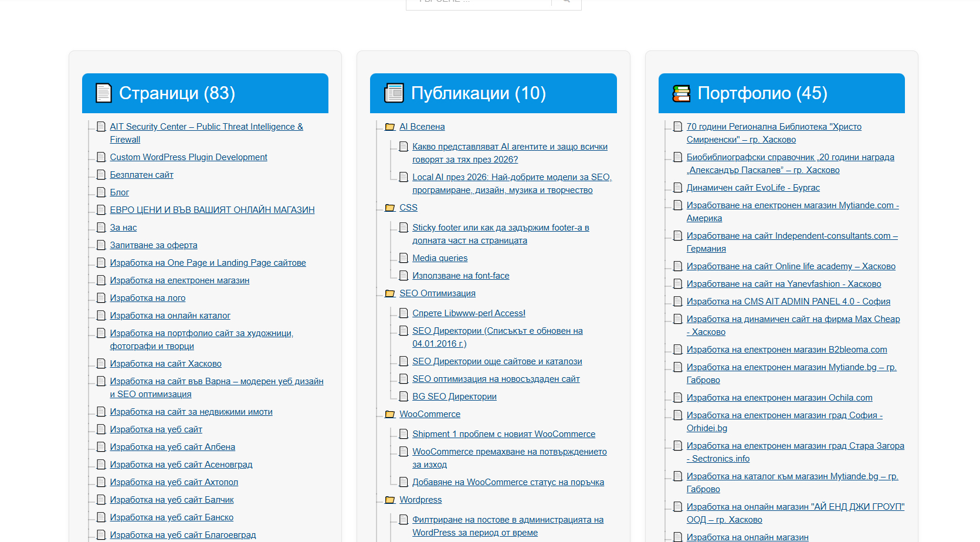980x542 pixels.
Task: Click the document icon beside Блог
Action: point(101,192)
